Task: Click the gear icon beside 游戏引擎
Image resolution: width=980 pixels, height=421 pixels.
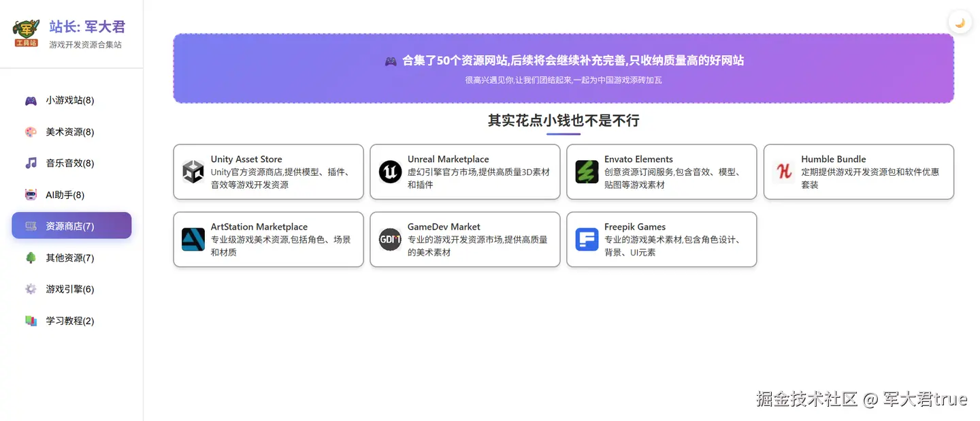Action: coord(31,290)
